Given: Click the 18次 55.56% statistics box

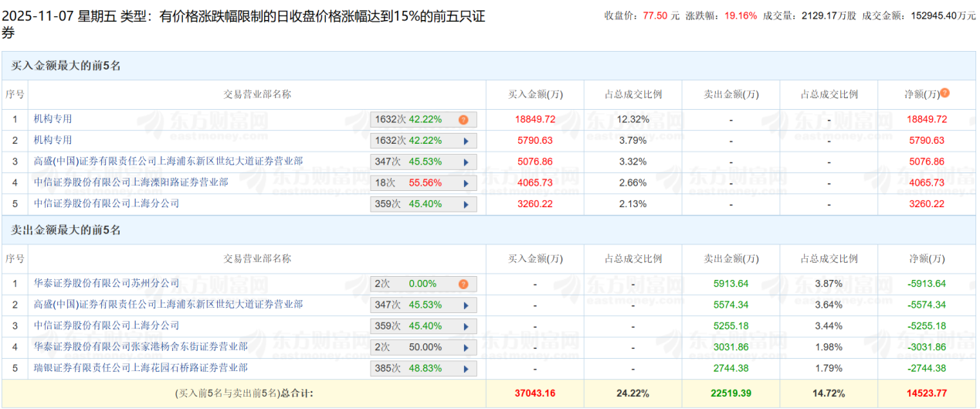Looking at the screenshot, I should coord(417,183).
